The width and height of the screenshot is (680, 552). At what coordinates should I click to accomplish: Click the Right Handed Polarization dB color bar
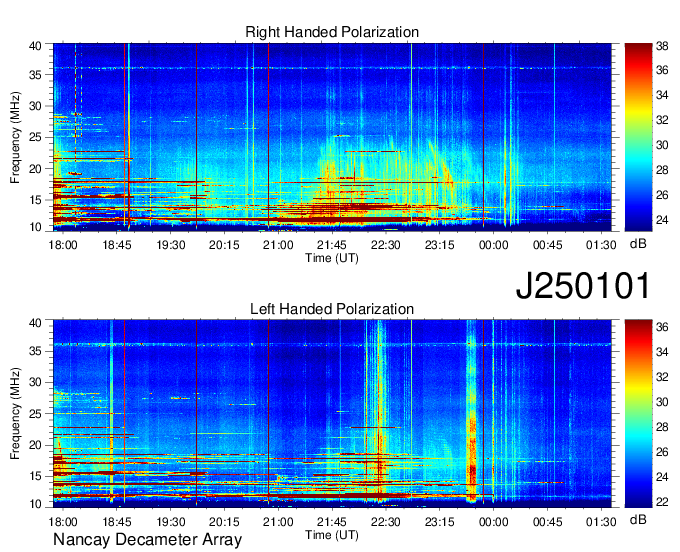click(x=638, y=137)
